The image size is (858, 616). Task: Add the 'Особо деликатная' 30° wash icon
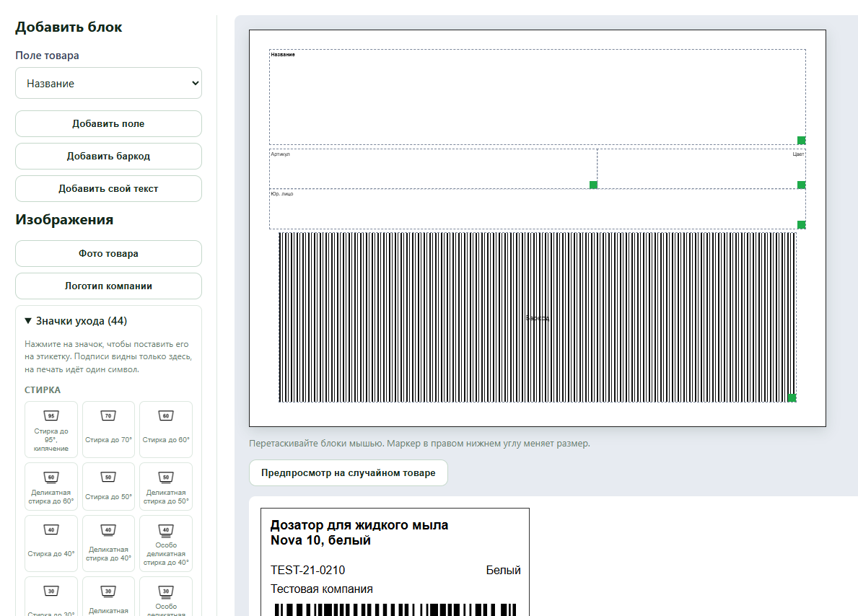(x=166, y=597)
